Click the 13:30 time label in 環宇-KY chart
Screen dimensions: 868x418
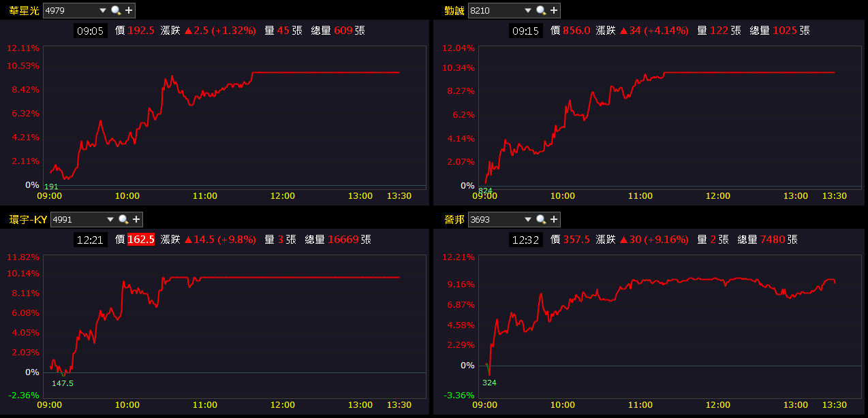pyautogui.click(x=399, y=405)
